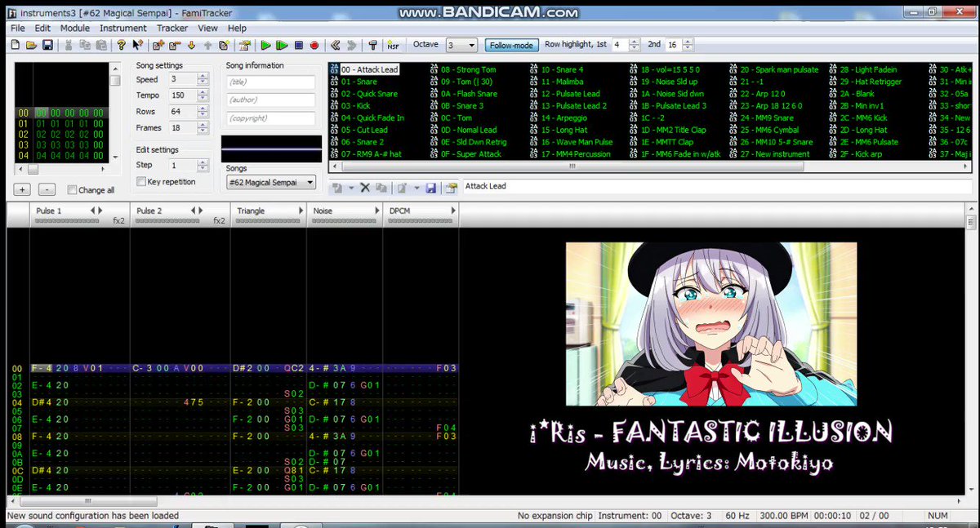The height and width of the screenshot is (528, 980).
Task: Edit instrument icon next to name field
Action: (x=451, y=188)
